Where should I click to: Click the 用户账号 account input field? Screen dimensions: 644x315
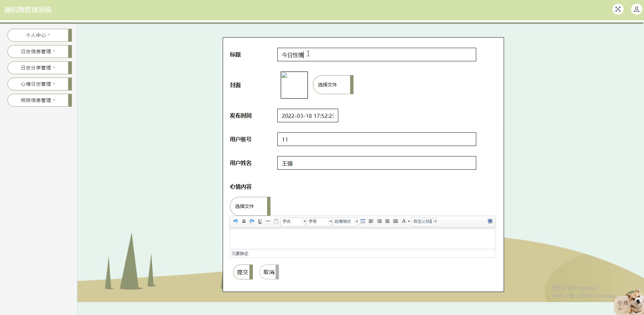(x=377, y=139)
